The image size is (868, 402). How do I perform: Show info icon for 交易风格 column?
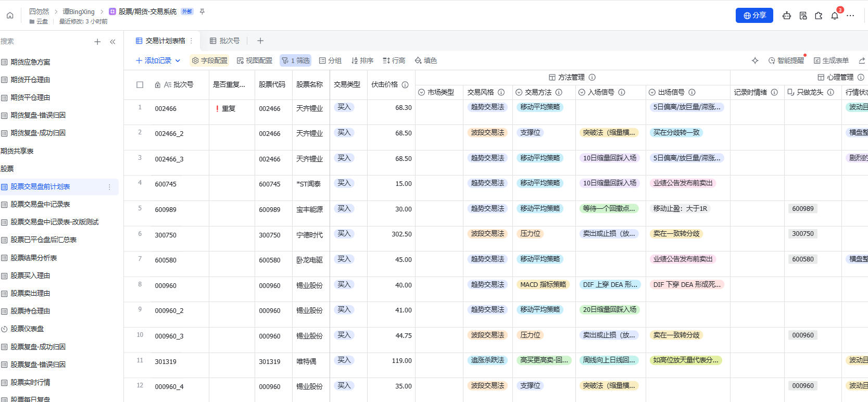(501, 92)
